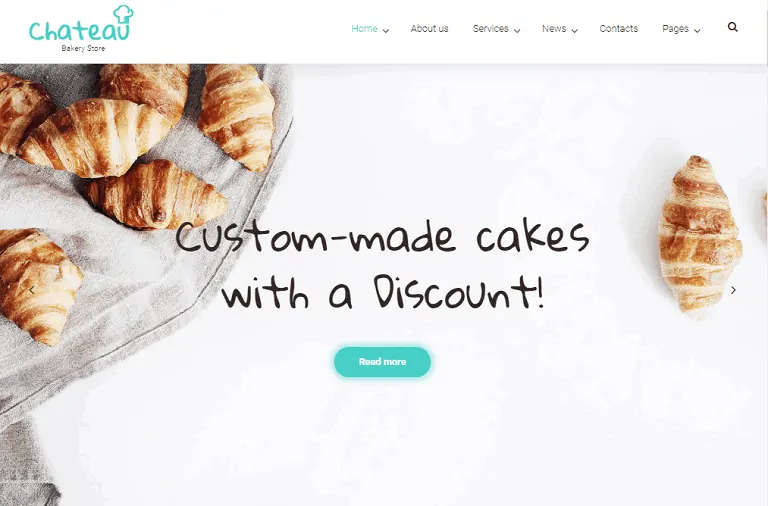
Task: Click the Chateau logo text
Action: tap(79, 31)
